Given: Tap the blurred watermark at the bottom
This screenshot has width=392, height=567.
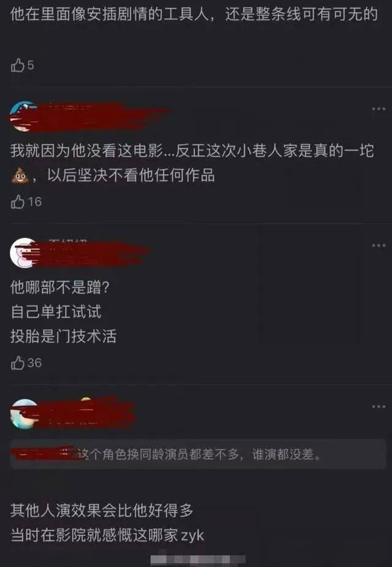Looking at the screenshot, I should pos(198,560).
